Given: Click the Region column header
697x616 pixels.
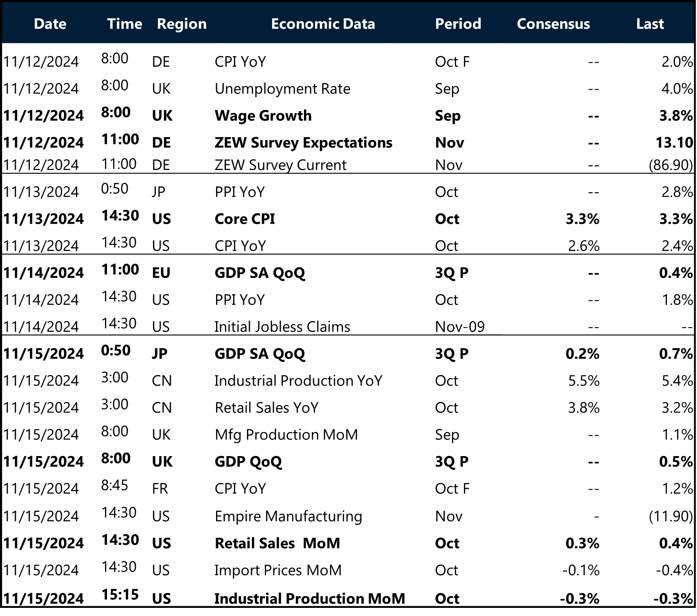Looking at the screenshot, I should point(181,24).
